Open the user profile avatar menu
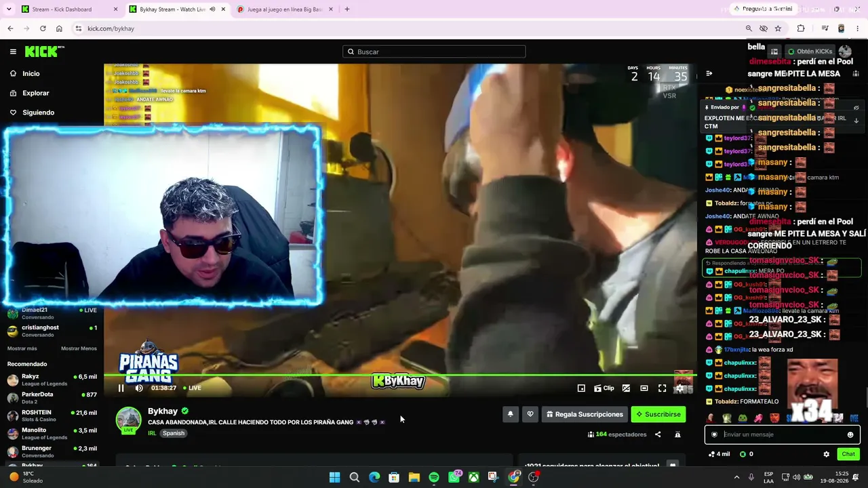868x488 pixels. [845, 52]
